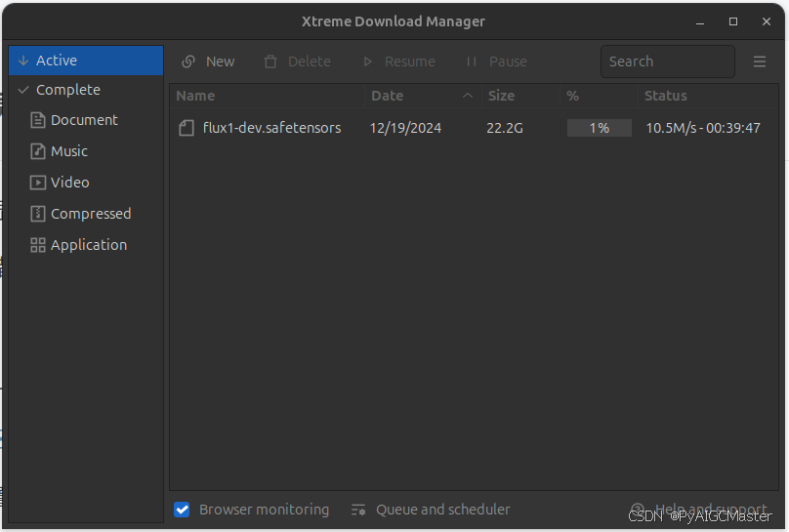The height and width of the screenshot is (532, 789).
Task: Click the 10.5M/s status cell
Action: coord(703,128)
